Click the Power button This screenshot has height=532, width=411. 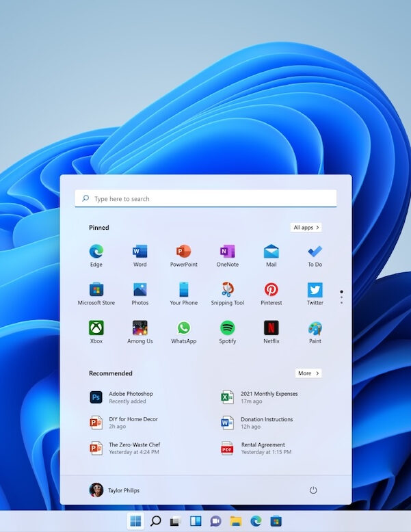(x=313, y=490)
